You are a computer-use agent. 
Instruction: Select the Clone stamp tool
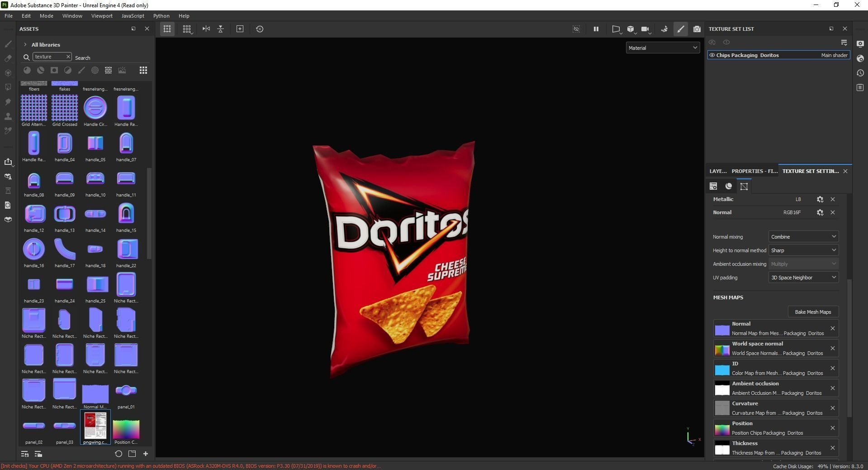pos(8,116)
